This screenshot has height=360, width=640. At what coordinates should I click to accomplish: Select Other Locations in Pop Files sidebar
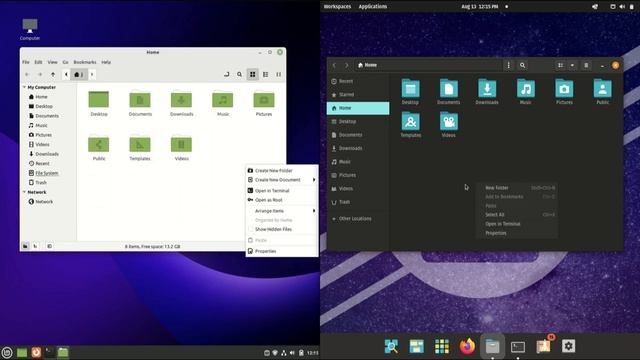pyautogui.click(x=358, y=219)
